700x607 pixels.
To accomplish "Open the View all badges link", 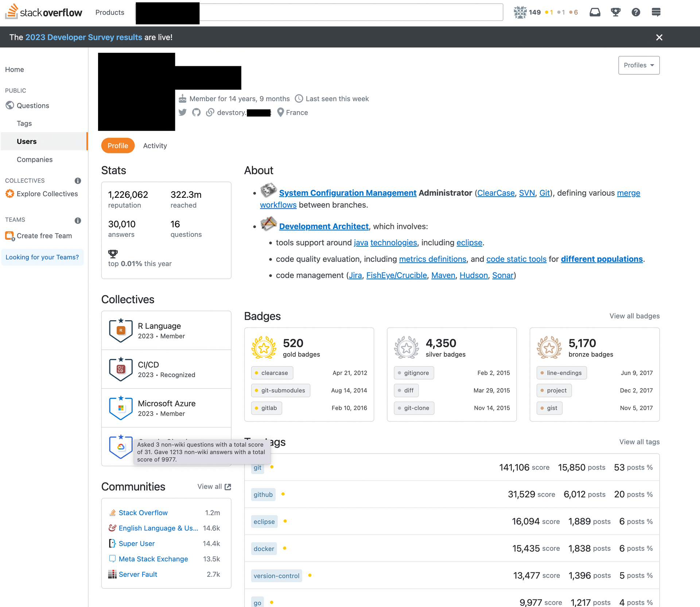I will tap(634, 316).
